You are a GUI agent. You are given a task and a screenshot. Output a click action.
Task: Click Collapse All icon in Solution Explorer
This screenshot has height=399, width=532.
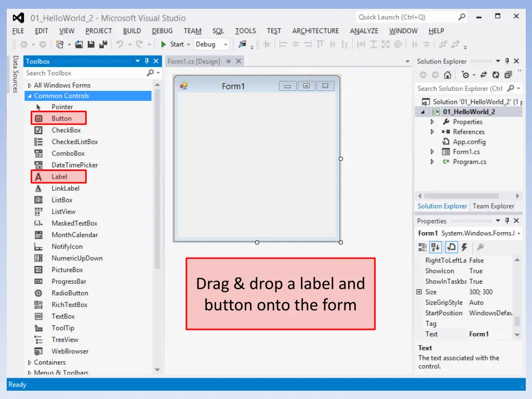point(508,75)
